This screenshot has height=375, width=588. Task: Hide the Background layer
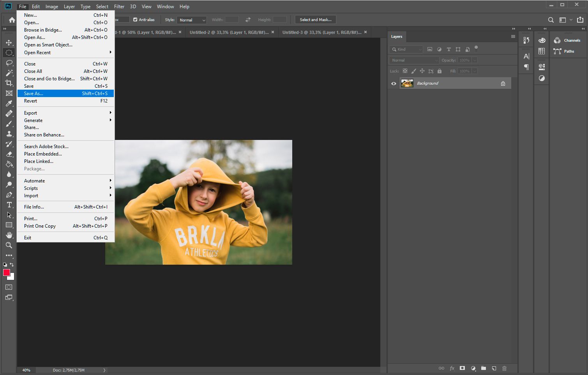point(394,83)
